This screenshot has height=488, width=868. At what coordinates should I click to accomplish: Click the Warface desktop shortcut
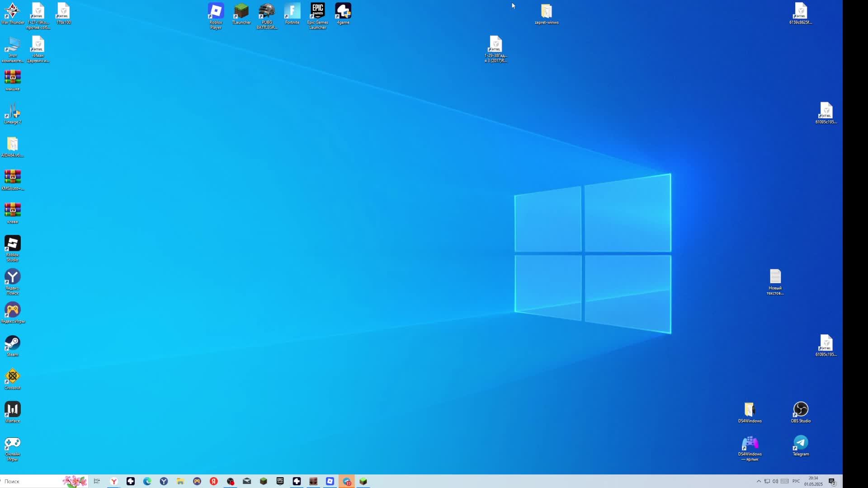click(12, 409)
